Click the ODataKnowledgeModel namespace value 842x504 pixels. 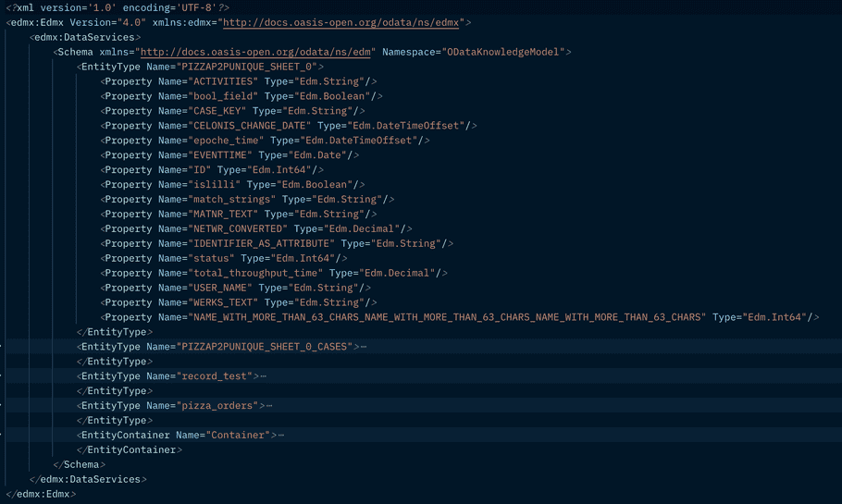(x=505, y=52)
